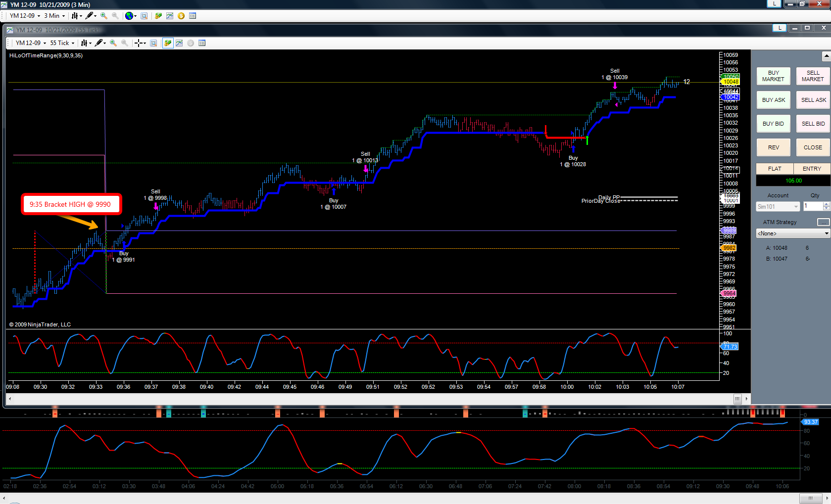Zoom in on the 55 Tick chart
Viewport: 831px width, 504px height.
click(x=113, y=43)
